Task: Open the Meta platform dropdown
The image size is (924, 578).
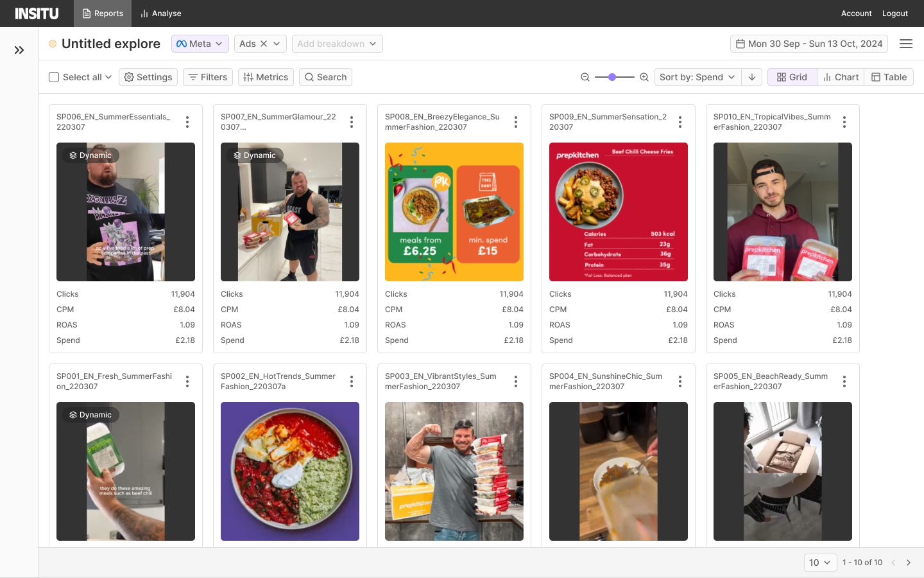Action: point(200,44)
